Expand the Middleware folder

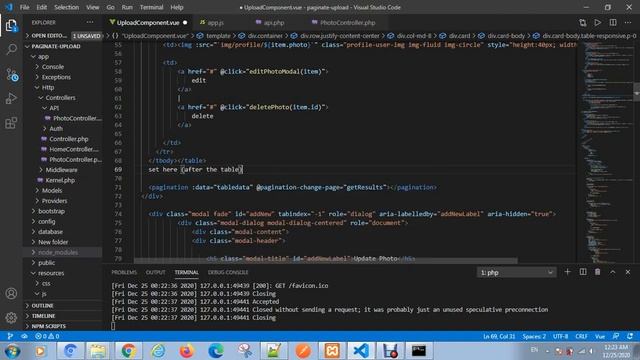(x=61, y=170)
